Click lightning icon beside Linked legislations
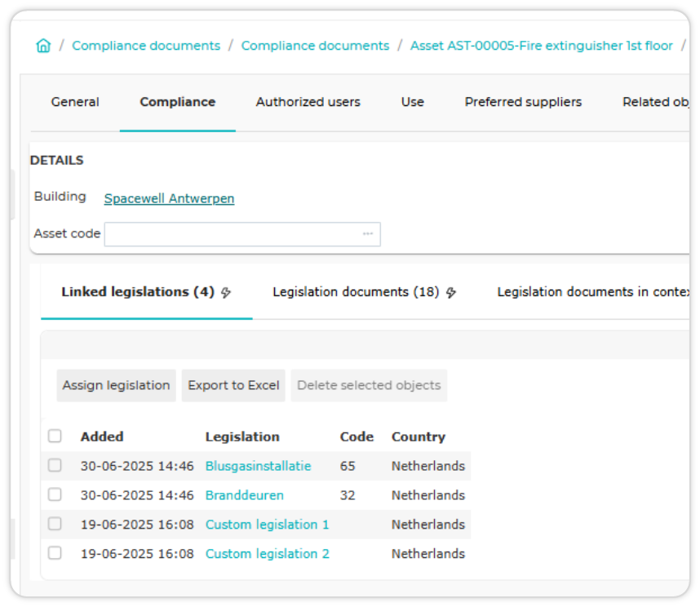Viewport: 700px width, 607px height. [x=226, y=292]
